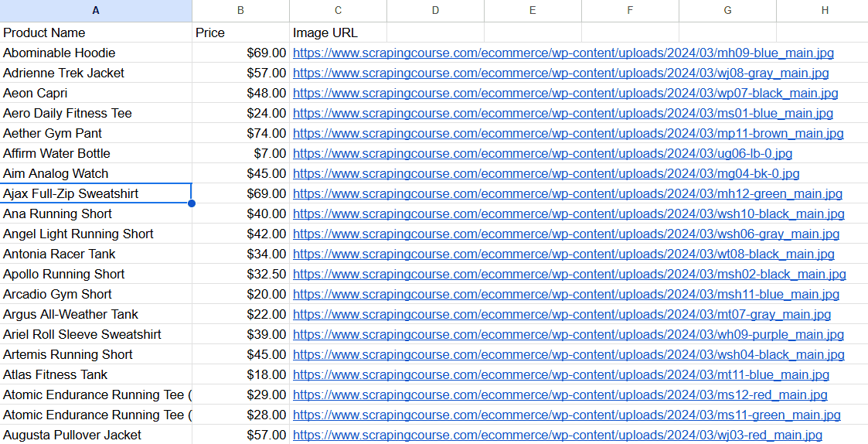This screenshot has width=868, height=444.
Task: Open the wh09-purple_main.jpg image link
Action: 569,335
